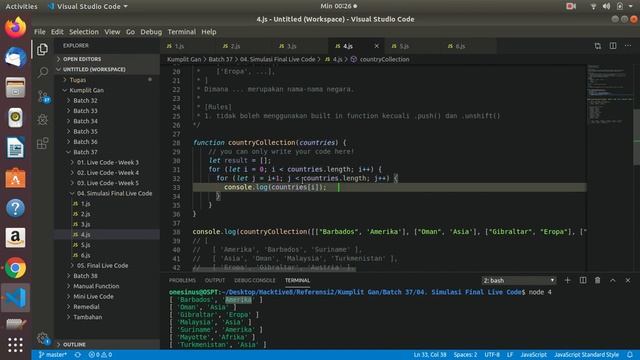Split the terminal panel
Viewport: 640px width, 360px height.
[583, 280]
